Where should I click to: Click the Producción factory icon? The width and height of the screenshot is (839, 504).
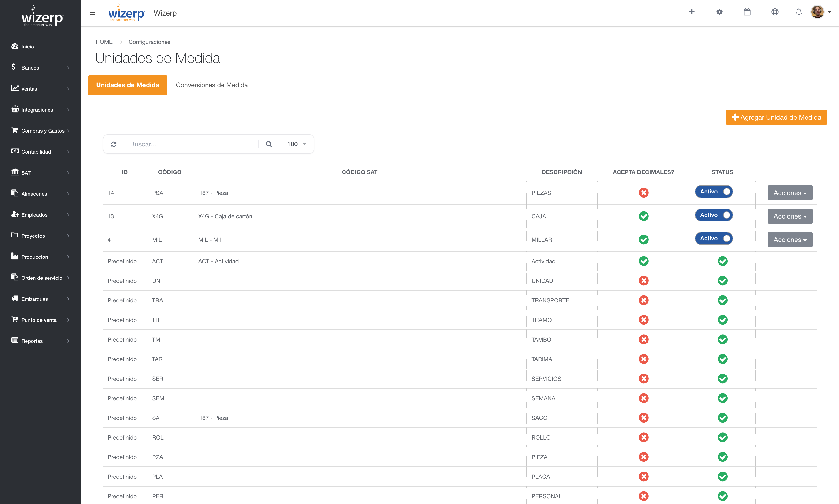point(15,256)
